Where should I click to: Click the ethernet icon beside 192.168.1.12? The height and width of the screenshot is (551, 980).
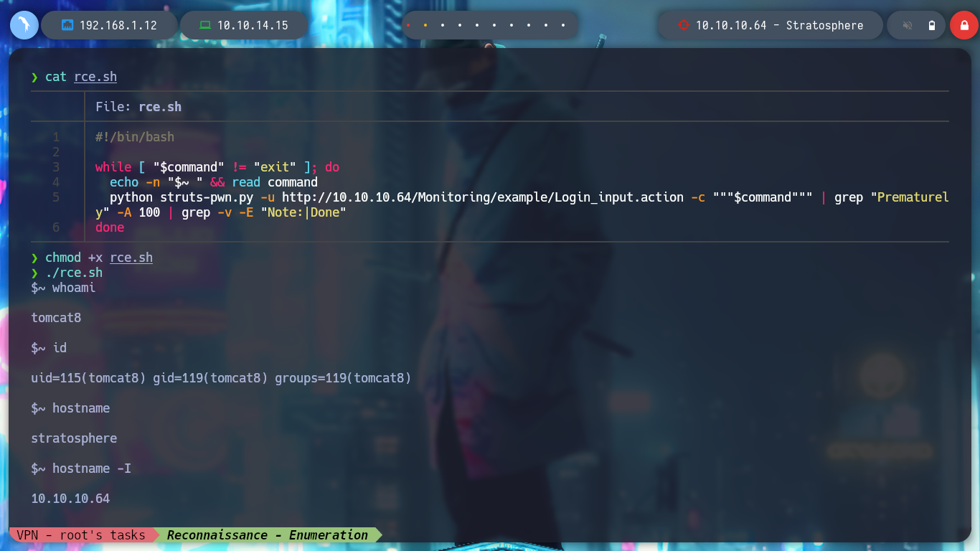[67, 25]
